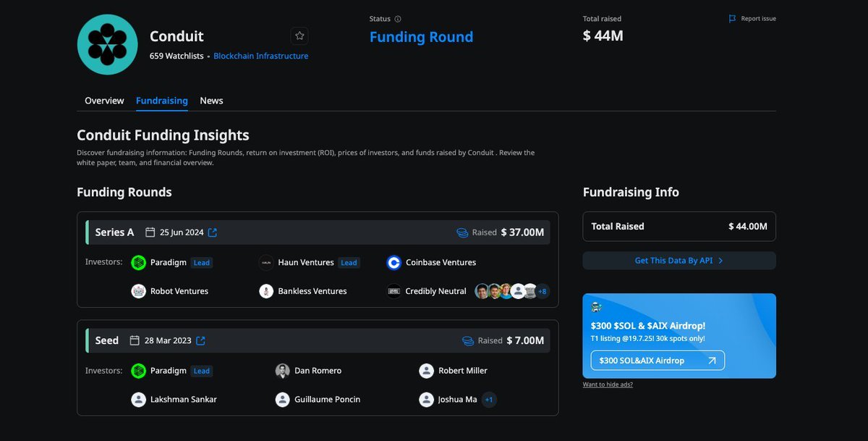Open Lakshman Sankar investor name
The height and width of the screenshot is (441, 868).
184,399
